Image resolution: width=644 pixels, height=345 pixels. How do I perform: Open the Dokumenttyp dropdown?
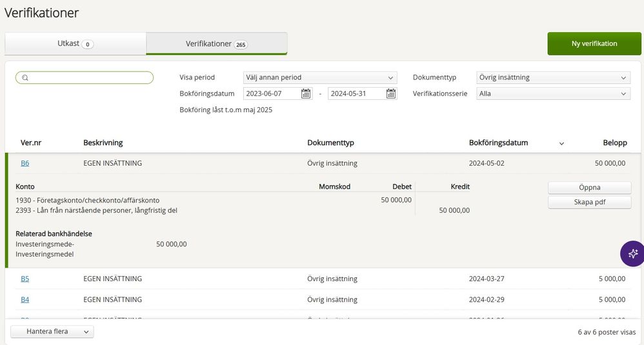click(552, 77)
